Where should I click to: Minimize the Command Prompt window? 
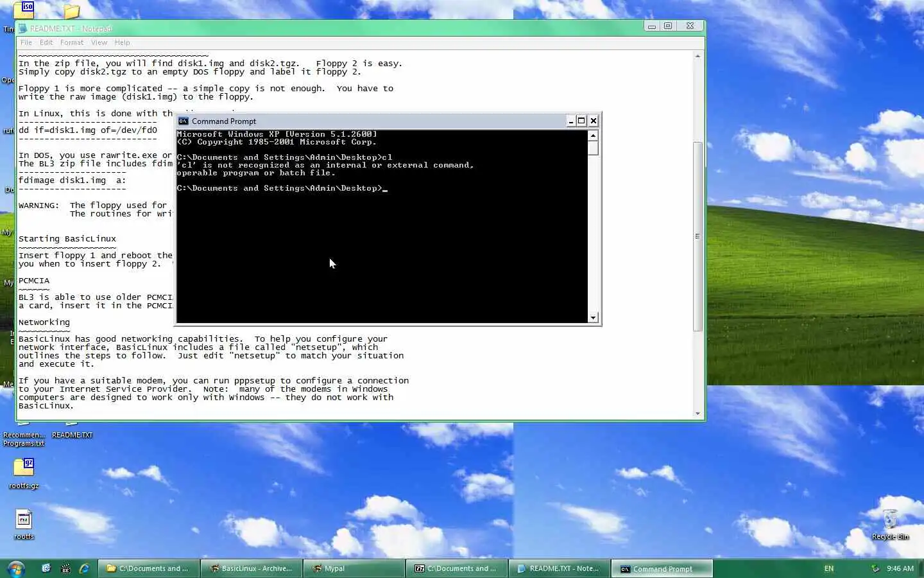570,121
